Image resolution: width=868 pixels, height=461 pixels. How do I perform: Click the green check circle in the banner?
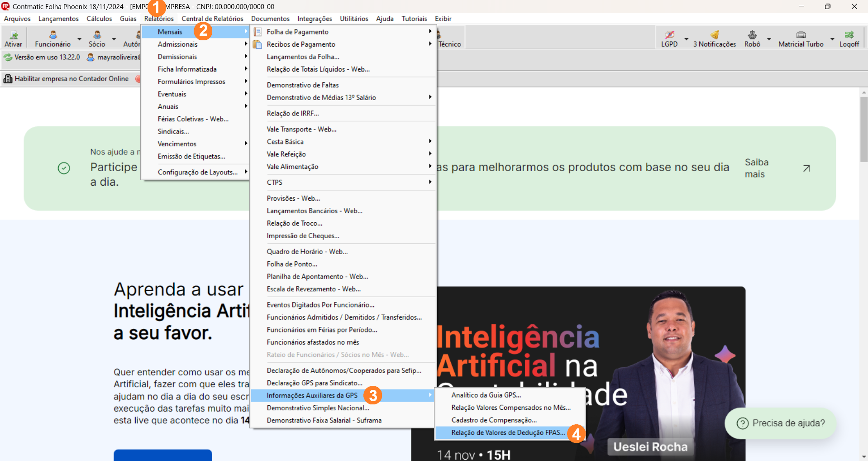tap(64, 168)
